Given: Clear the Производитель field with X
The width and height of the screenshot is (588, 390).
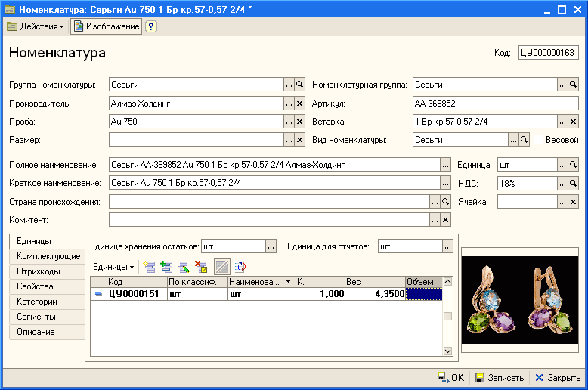Looking at the screenshot, I should click(x=299, y=104).
